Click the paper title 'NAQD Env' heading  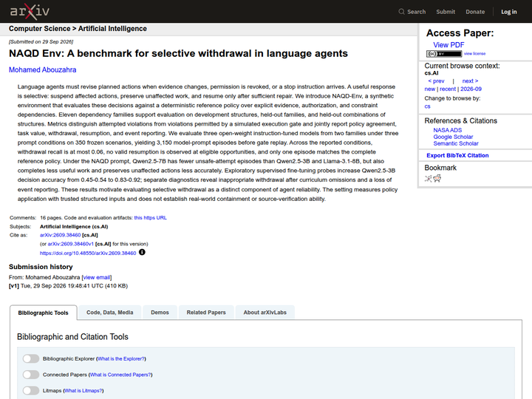[178, 54]
